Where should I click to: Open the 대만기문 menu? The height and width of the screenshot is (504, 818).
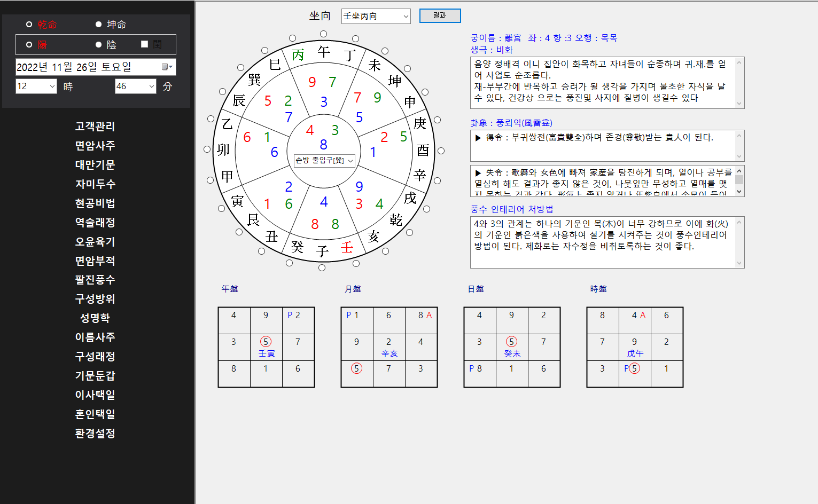[x=95, y=165]
